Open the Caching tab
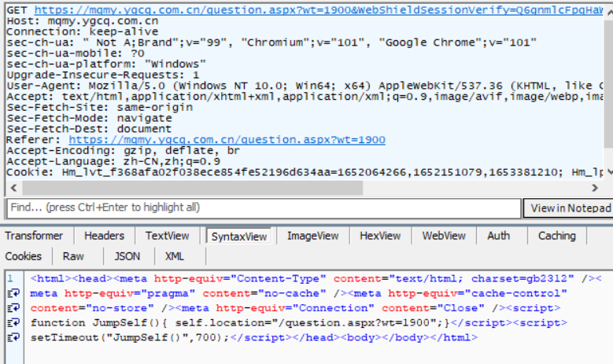613x364 pixels. click(x=556, y=236)
